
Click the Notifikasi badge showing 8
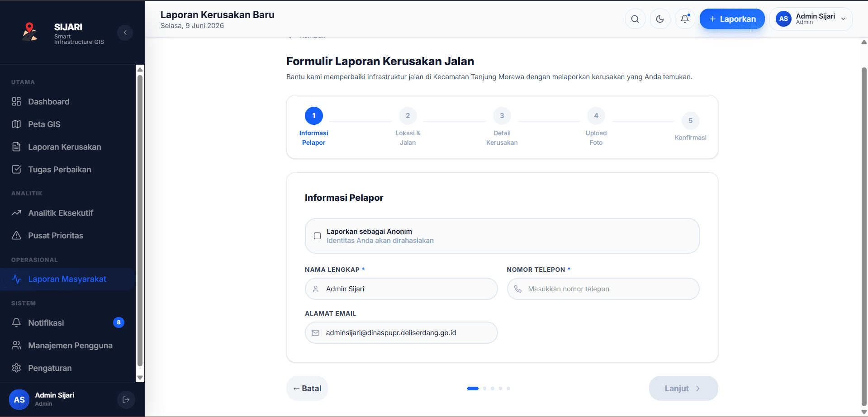[x=119, y=322]
